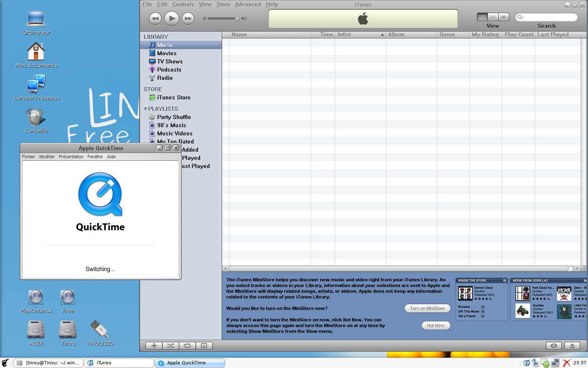Click the previous track rewind button
588x368 pixels.
pos(155,18)
